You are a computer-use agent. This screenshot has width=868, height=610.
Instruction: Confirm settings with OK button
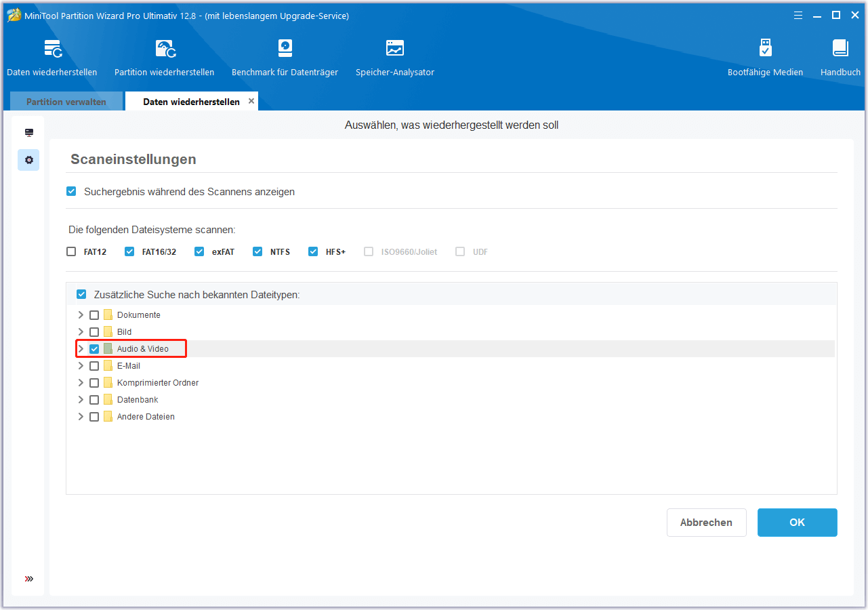(x=797, y=523)
